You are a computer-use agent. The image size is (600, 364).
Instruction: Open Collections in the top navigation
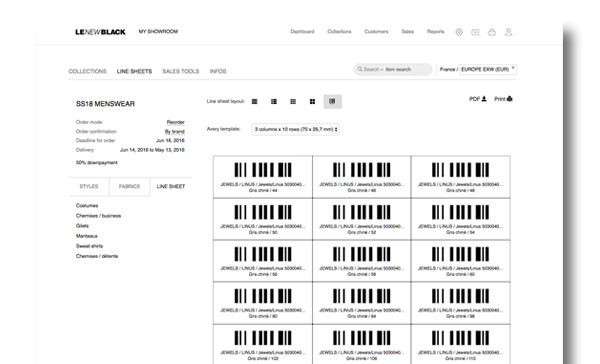[x=339, y=32]
